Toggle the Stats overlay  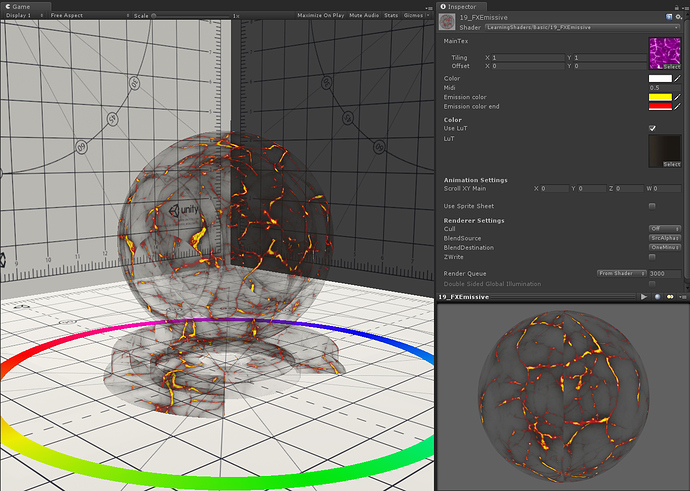(391, 15)
